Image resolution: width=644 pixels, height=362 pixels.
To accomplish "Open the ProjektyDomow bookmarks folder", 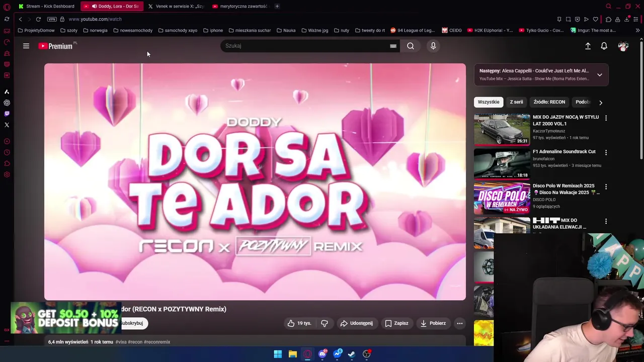I will pos(36,30).
